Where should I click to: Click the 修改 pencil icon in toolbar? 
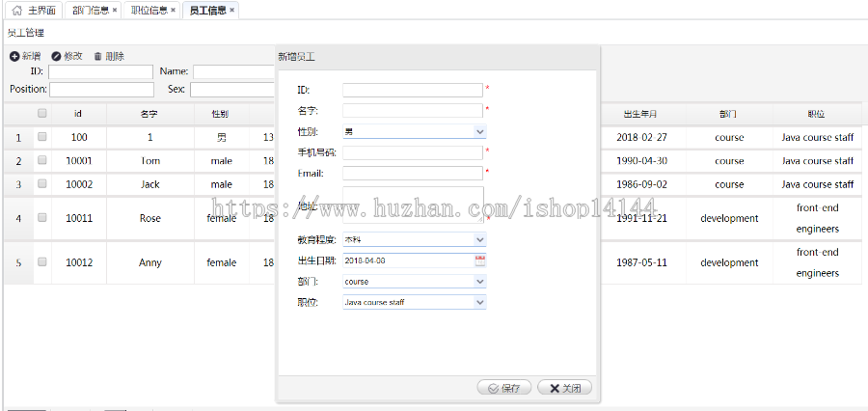(x=56, y=56)
